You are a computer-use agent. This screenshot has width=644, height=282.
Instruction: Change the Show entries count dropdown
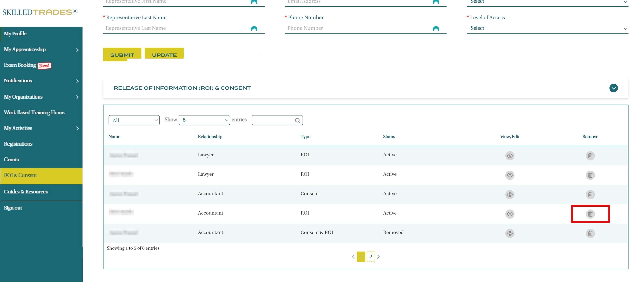pos(204,120)
